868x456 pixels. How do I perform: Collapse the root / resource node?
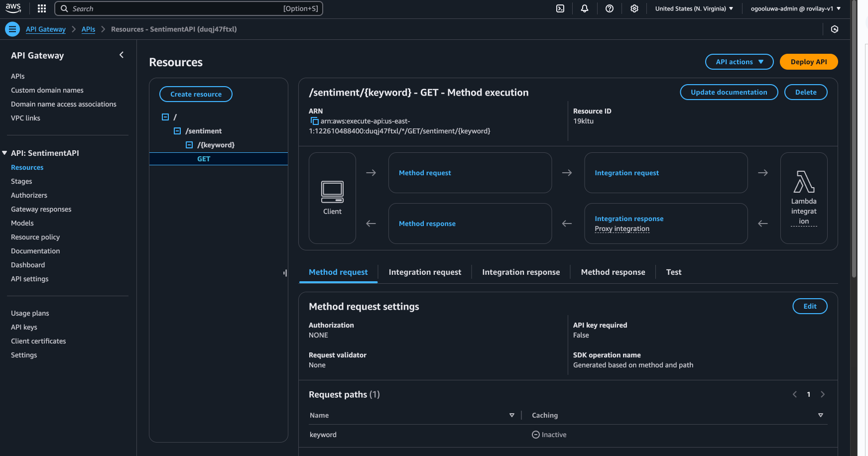pos(165,117)
